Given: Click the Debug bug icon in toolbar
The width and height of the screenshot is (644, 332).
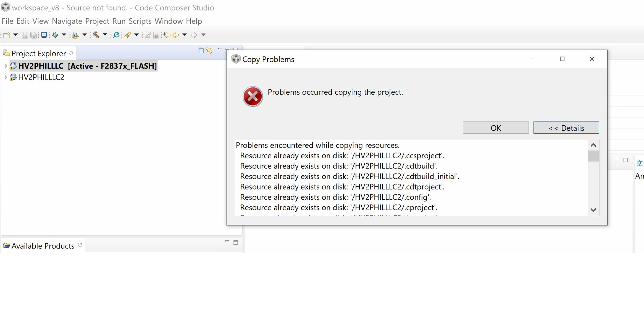Looking at the screenshot, I should point(55,35).
